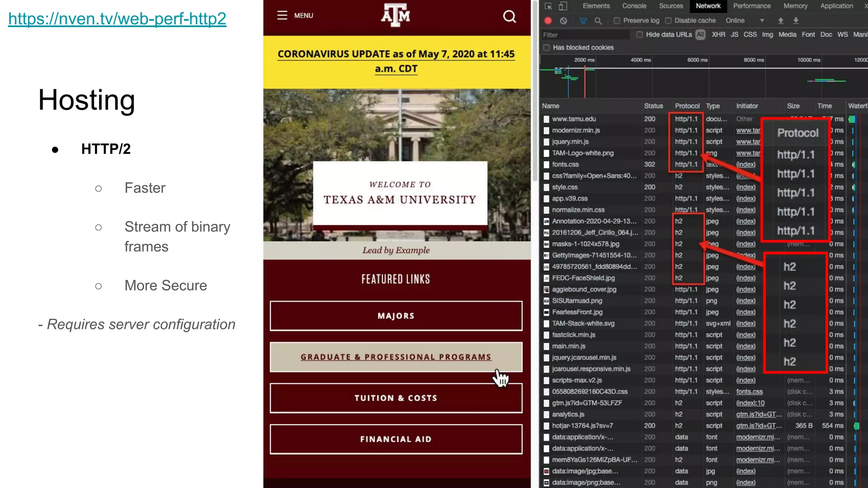Viewport: 868px width, 488px height.
Task: Click the Majors featured link button
Action: click(396, 316)
